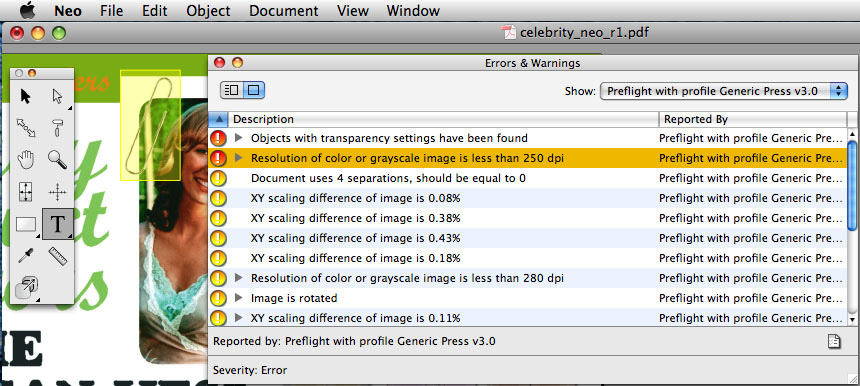This screenshot has width=860, height=386.
Task: Click the scroll down arrow of list
Action: coord(853,319)
